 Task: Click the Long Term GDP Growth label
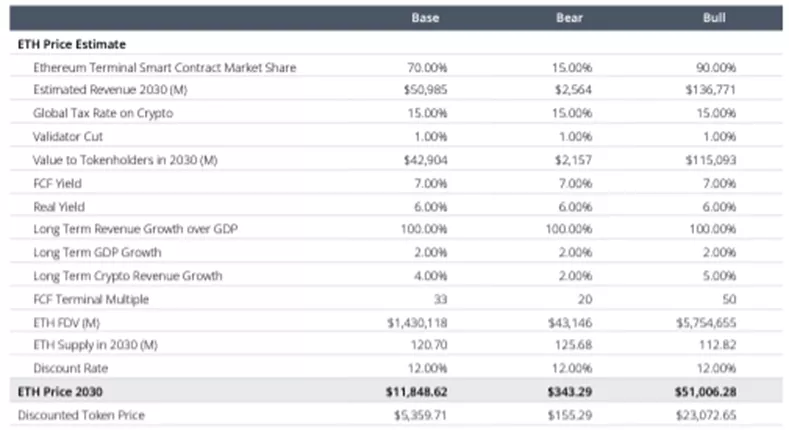97,252
